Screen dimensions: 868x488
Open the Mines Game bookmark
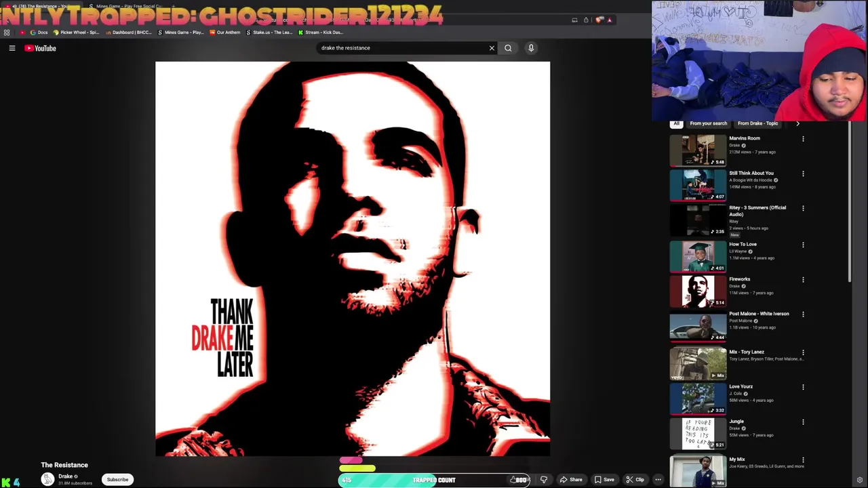click(180, 33)
